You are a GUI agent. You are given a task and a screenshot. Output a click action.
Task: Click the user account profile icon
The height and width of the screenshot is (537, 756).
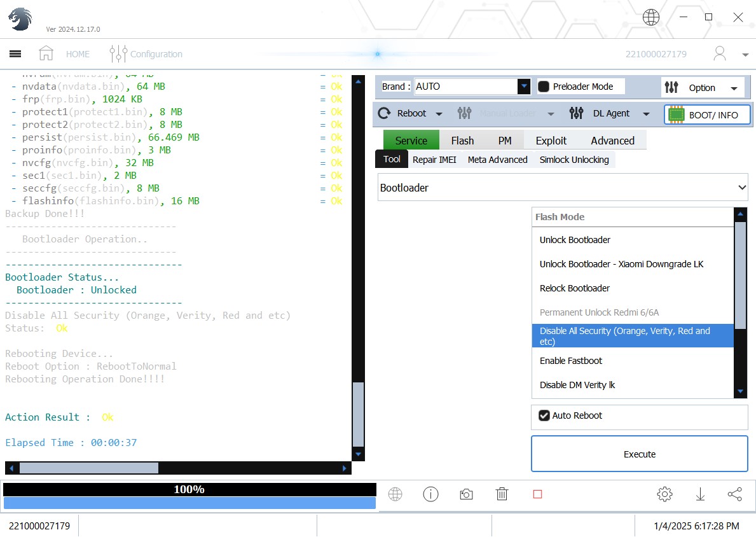(720, 53)
